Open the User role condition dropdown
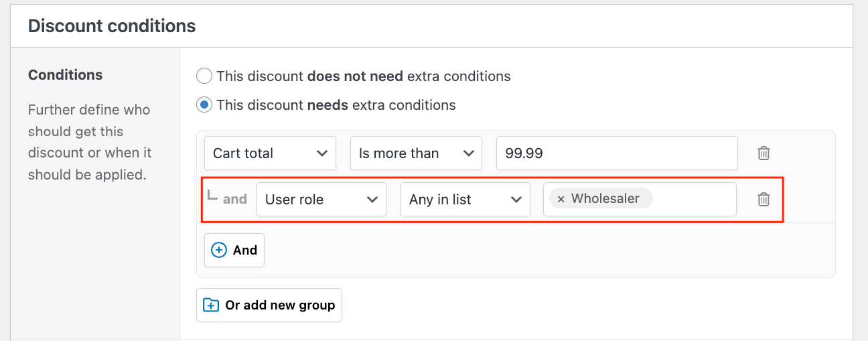Viewport: 868px width, 341px height. pyautogui.click(x=321, y=199)
